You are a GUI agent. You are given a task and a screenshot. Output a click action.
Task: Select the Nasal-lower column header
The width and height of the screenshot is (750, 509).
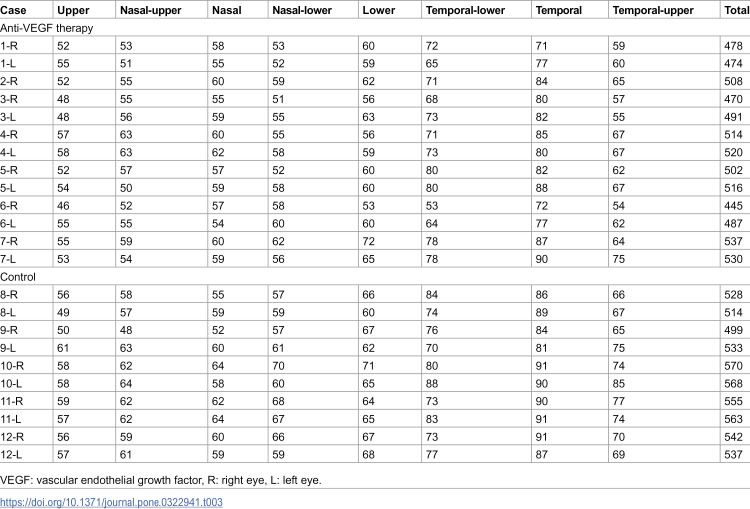tap(302, 10)
